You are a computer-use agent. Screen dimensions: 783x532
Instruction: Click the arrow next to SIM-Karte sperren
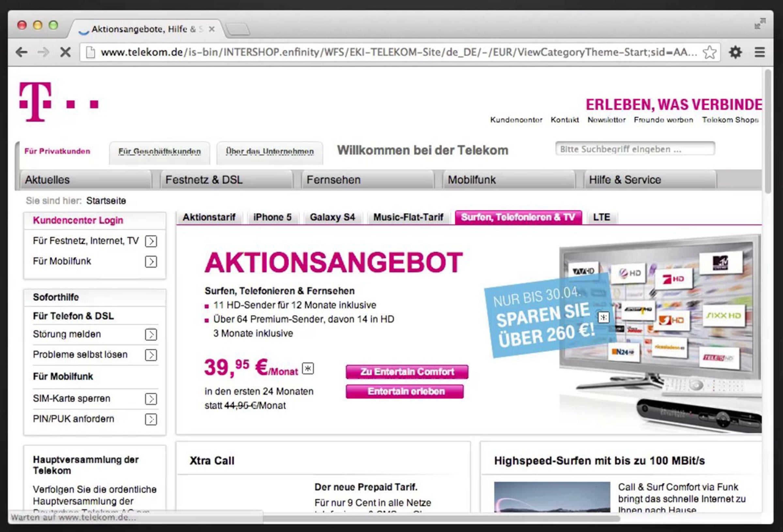151,399
